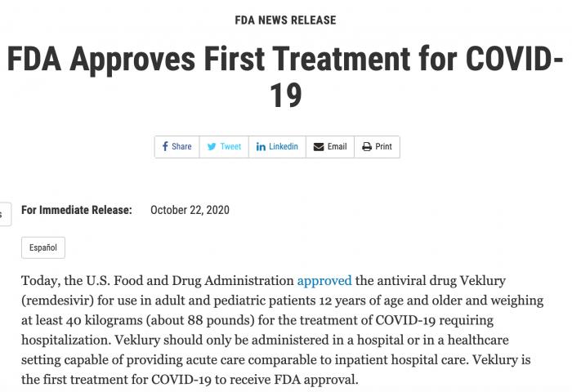Image resolution: width=572 pixels, height=392 pixels.
Task: Click the printer icon
Action: pos(367,147)
